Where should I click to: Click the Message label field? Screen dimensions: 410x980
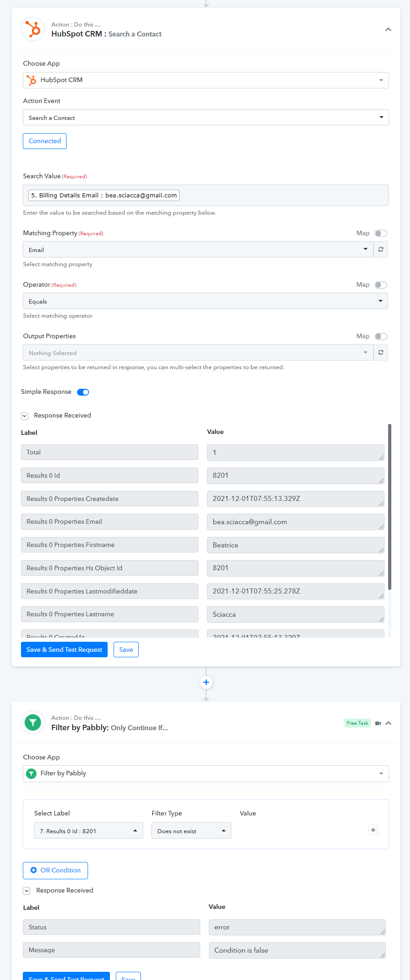coord(111,950)
